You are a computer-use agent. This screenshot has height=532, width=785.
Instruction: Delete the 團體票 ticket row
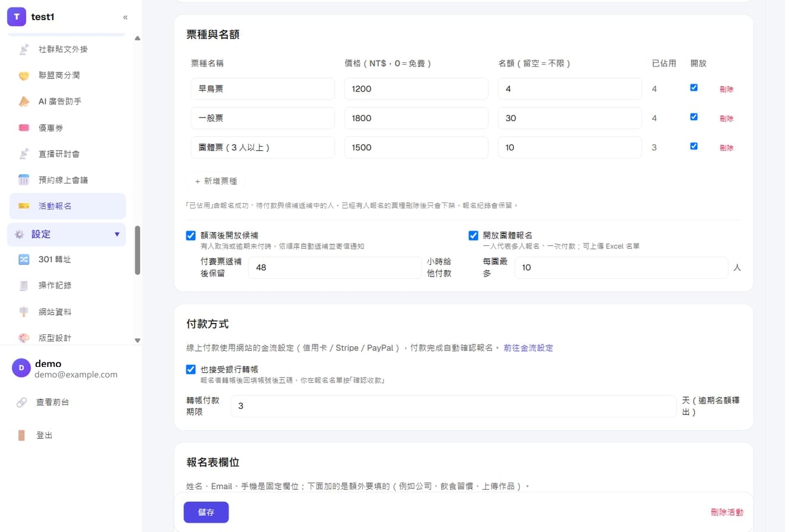(726, 147)
